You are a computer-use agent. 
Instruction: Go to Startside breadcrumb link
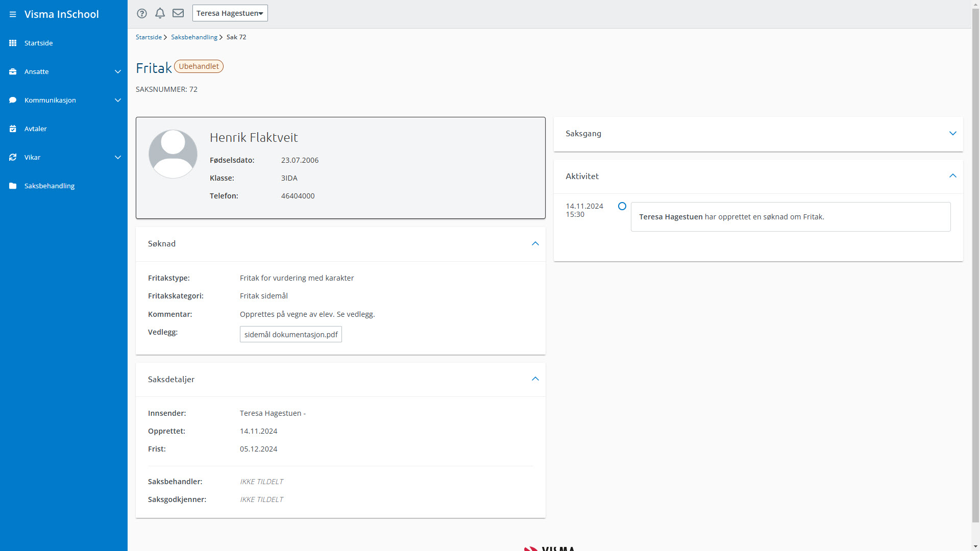click(x=149, y=37)
